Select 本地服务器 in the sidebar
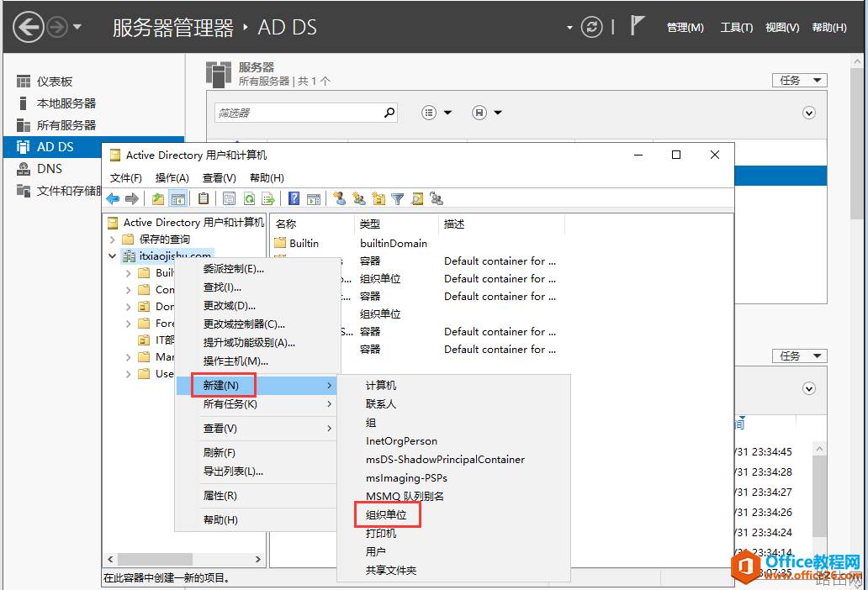868x590 pixels. 66,103
